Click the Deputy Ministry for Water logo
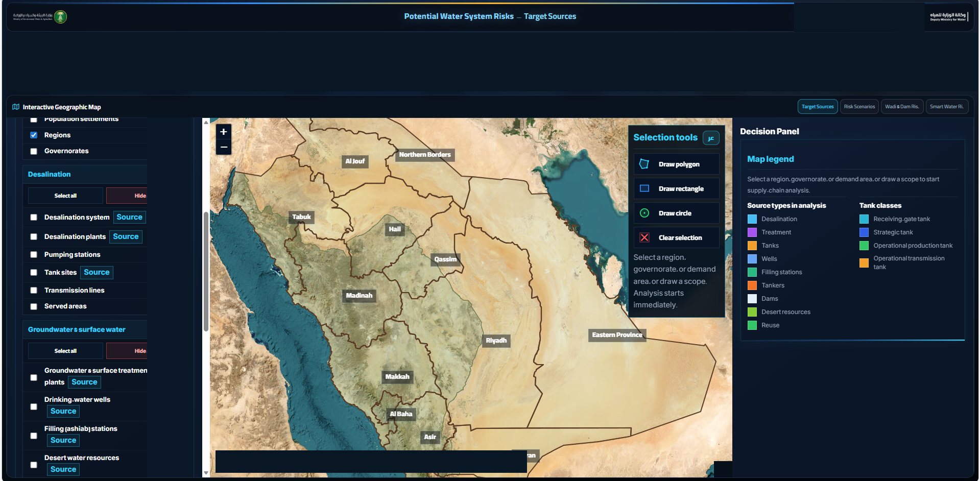The image size is (980, 481). click(x=949, y=17)
